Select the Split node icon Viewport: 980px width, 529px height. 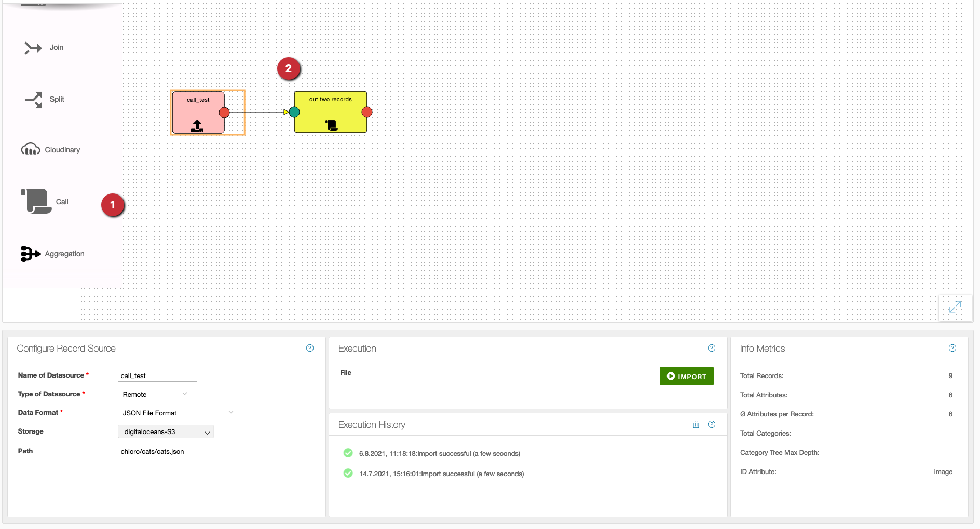tap(33, 100)
